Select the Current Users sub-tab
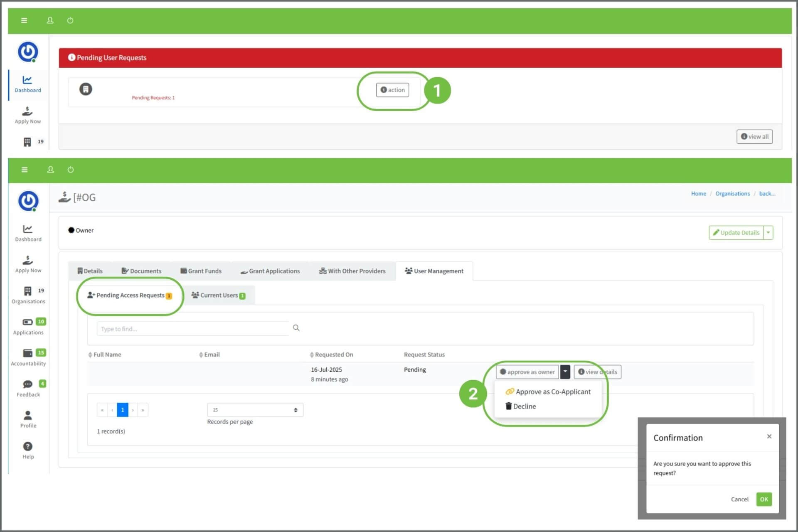The width and height of the screenshot is (798, 532). click(219, 295)
